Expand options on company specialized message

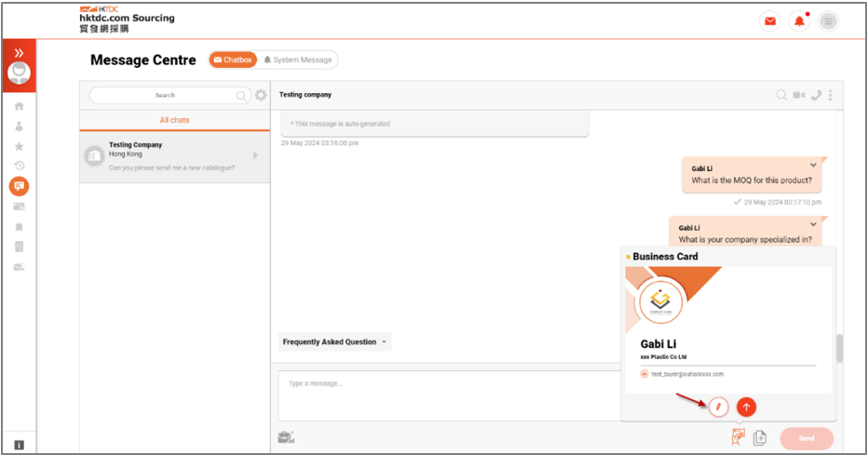[x=813, y=224]
